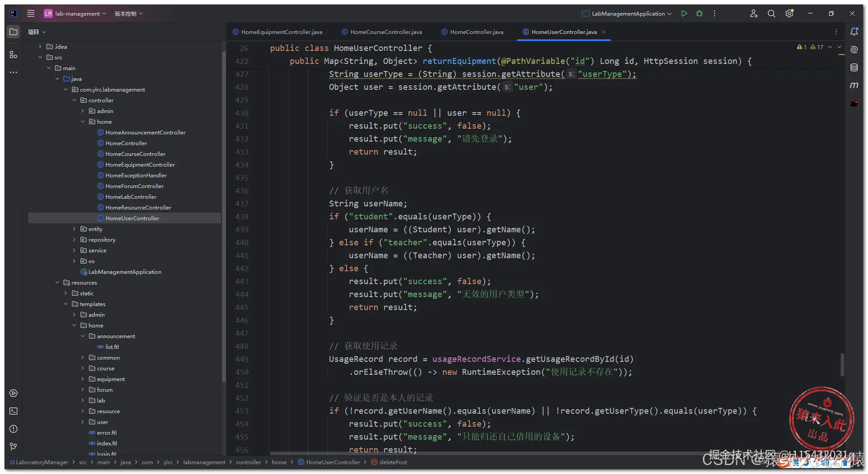This screenshot has height=474, width=868.
Task: Open the 版本控制 version control dropdown
Action: [129, 13]
